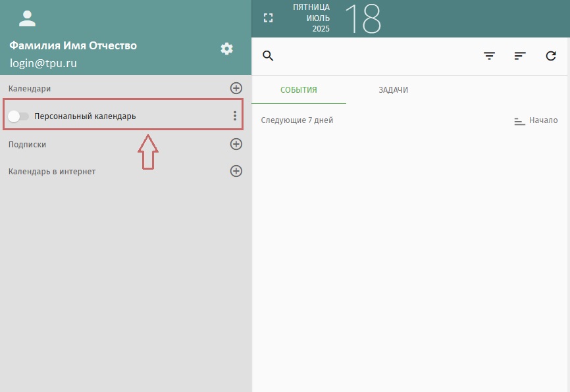Open the sort options icon
Screen dimensions: 570x392
[520, 56]
